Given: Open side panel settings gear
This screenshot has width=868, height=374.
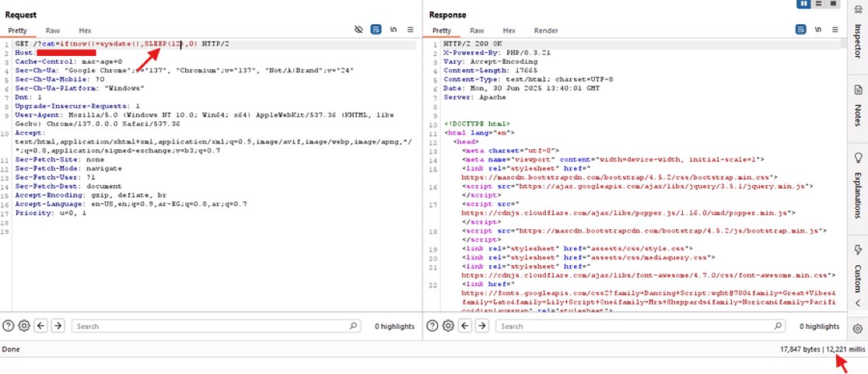Looking at the screenshot, I should pyautogui.click(x=857, y=329).
